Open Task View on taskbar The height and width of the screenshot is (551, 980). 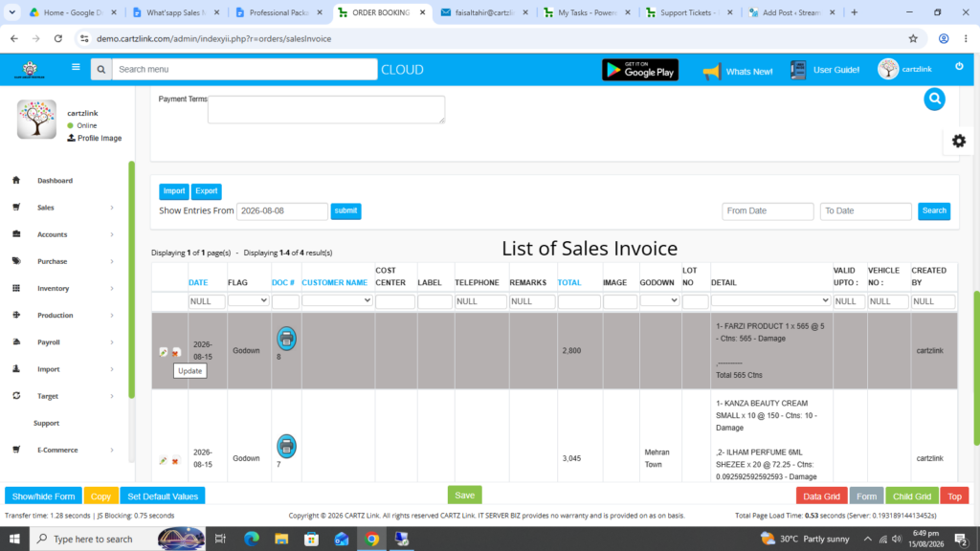tap(220, 539)
